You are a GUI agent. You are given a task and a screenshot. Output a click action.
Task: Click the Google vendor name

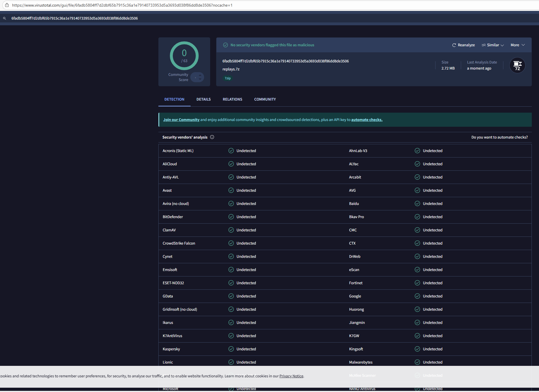coord(355,296)
